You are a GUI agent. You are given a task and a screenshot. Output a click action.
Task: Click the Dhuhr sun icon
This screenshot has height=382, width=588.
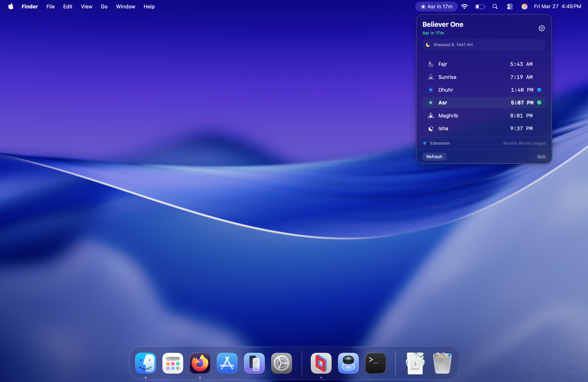[x=431, y=90]
